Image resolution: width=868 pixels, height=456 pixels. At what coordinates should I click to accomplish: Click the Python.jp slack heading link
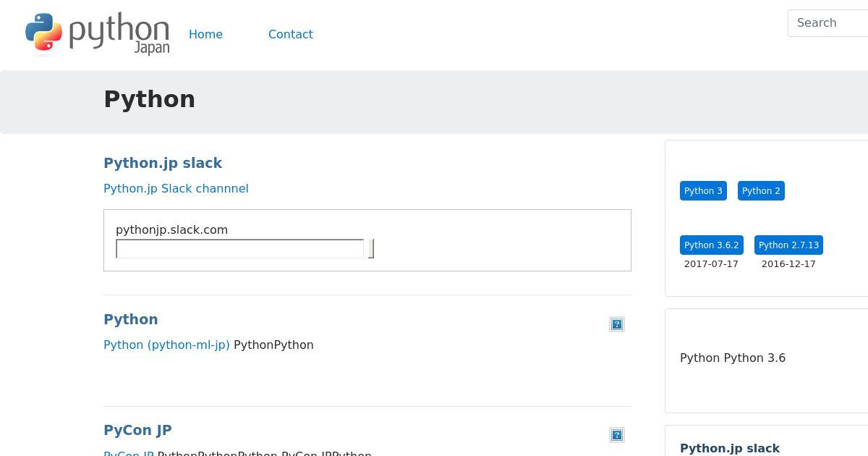coord(163,163)
